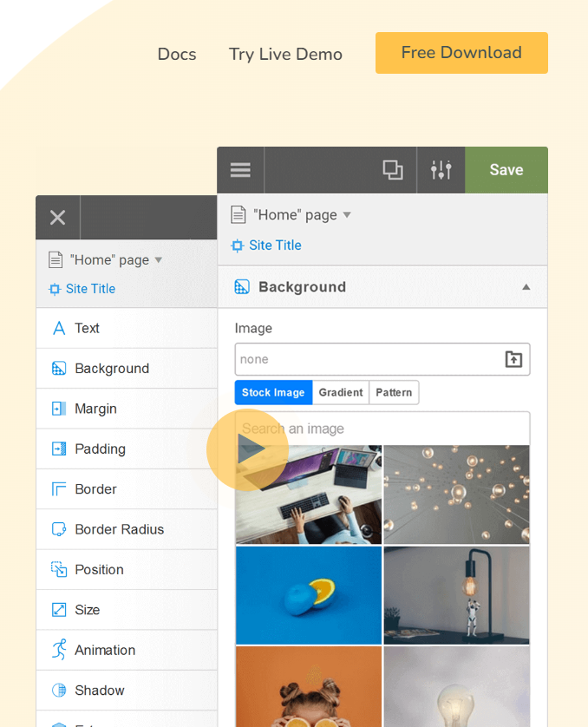
Task: Click the Padding icon
Action: [x=59, y=449]
